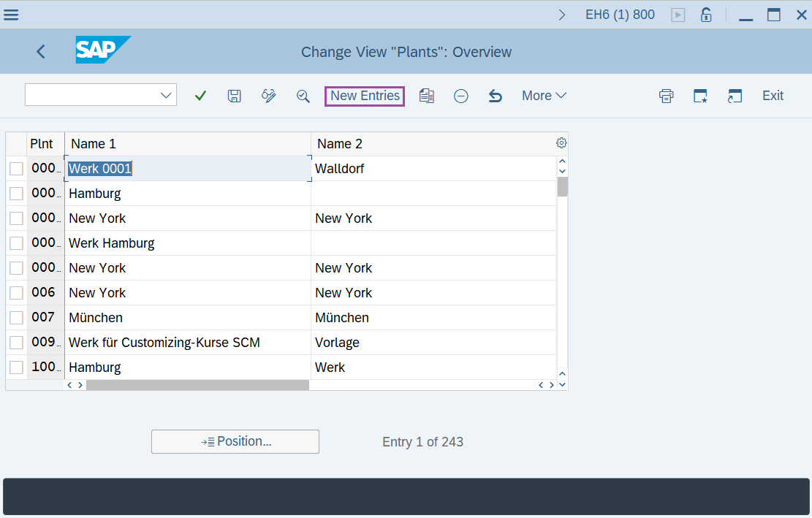Toggle display/change mode with the pencil icon

pos(268,95)
